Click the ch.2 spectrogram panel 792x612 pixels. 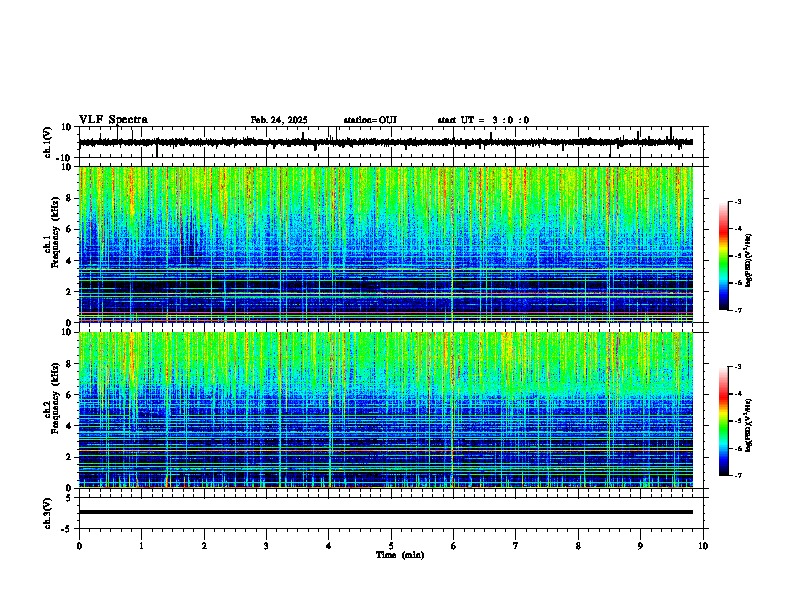point(386,410)
